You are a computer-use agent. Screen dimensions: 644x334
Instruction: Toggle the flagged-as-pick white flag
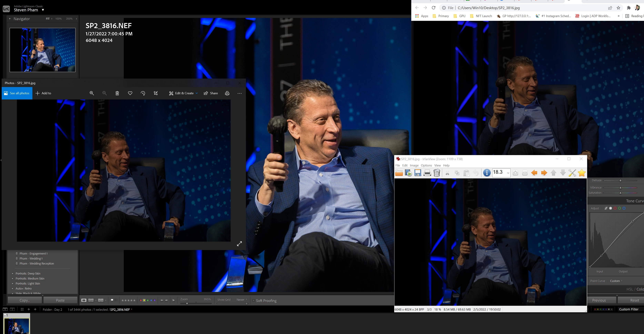pos(112,300)
